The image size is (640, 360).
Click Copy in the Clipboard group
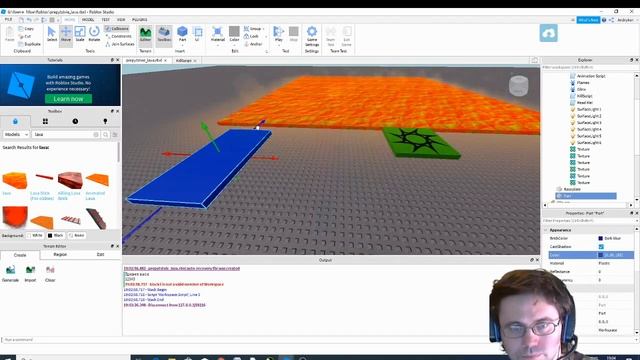point(26,29)
